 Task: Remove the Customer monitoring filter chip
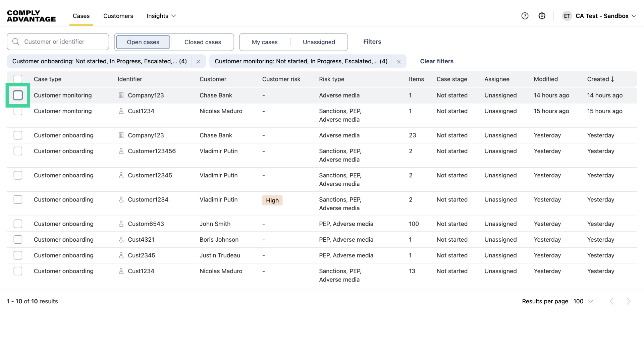[x=399, y=61]
